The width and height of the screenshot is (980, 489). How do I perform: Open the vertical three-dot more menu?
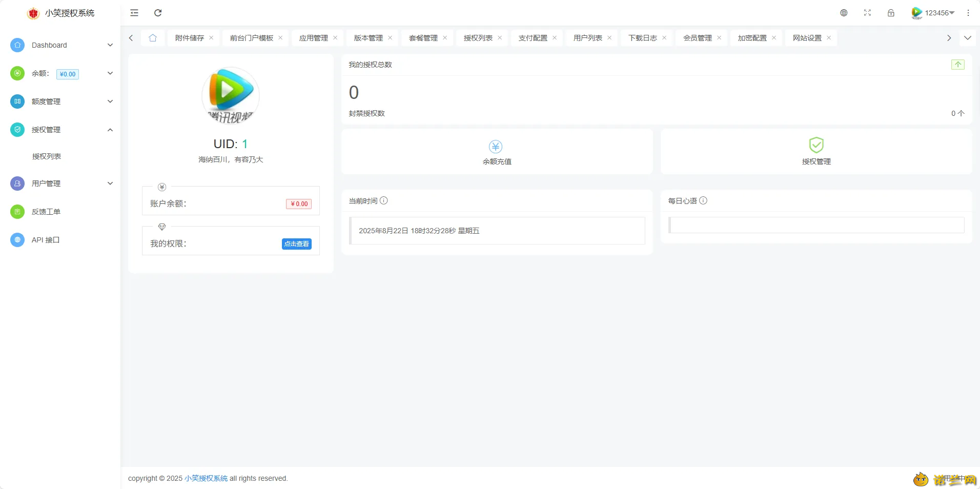click(x=968, y=13)
